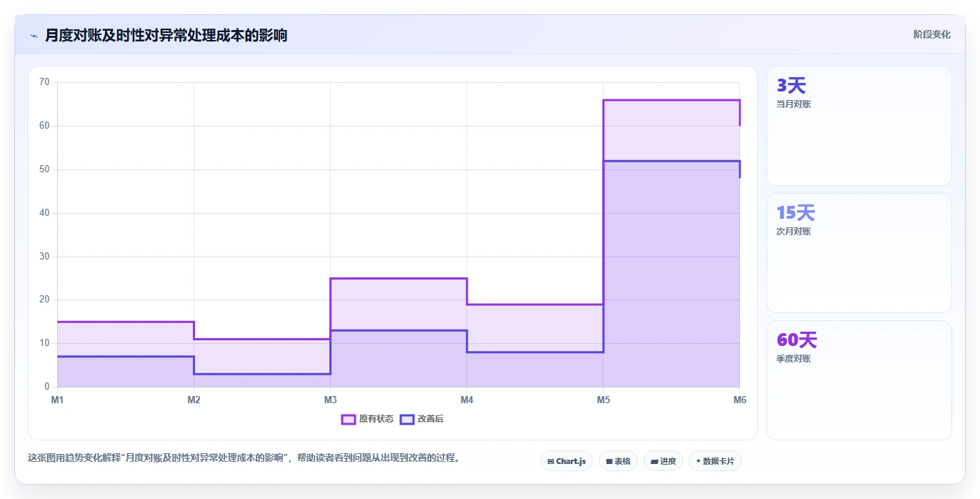Click the 数据卡片 tag pill

pos(714,461)
